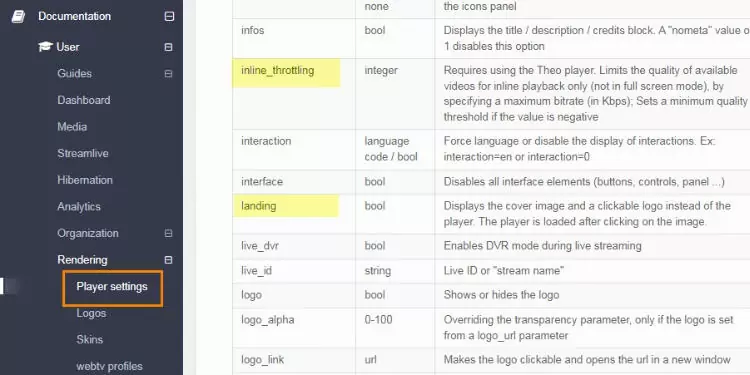Viewport: 750px width, 375px height.
Task: Open the Media guide
Action: tap(72, 127)
